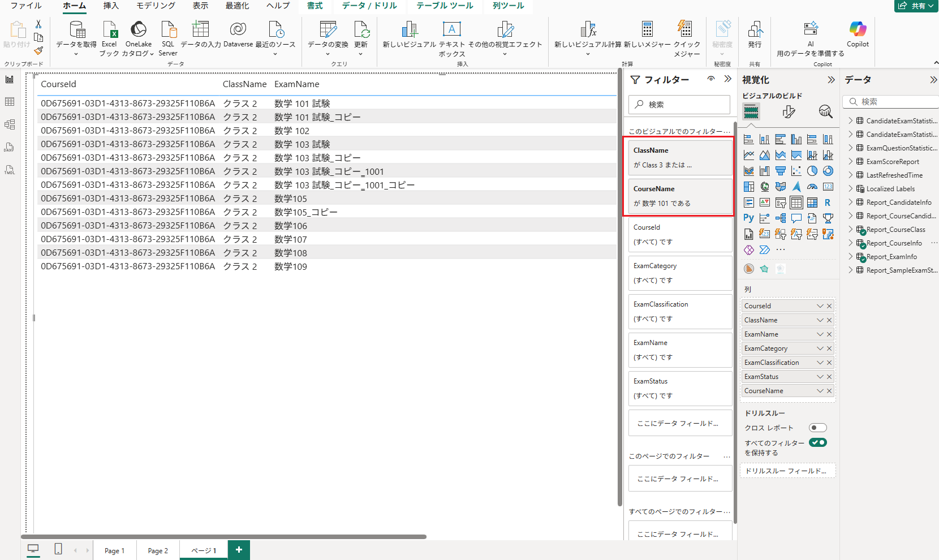Switch to model view in left sidebar
Image resolution: width=939 pixels, height=560 pixels.
10,124
